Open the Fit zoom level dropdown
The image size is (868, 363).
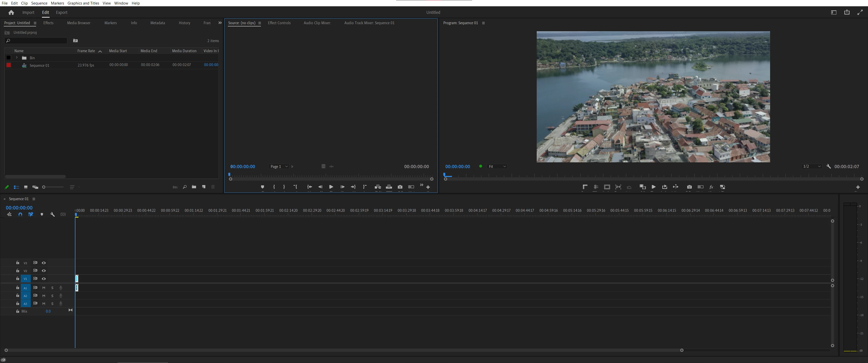point(497,166)
